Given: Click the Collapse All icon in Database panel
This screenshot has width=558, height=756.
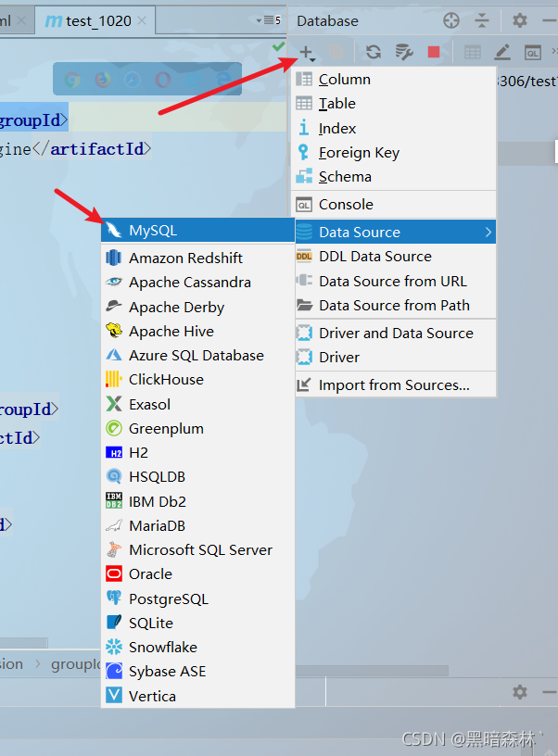Looking at the screenshot, I should [481, 20].
